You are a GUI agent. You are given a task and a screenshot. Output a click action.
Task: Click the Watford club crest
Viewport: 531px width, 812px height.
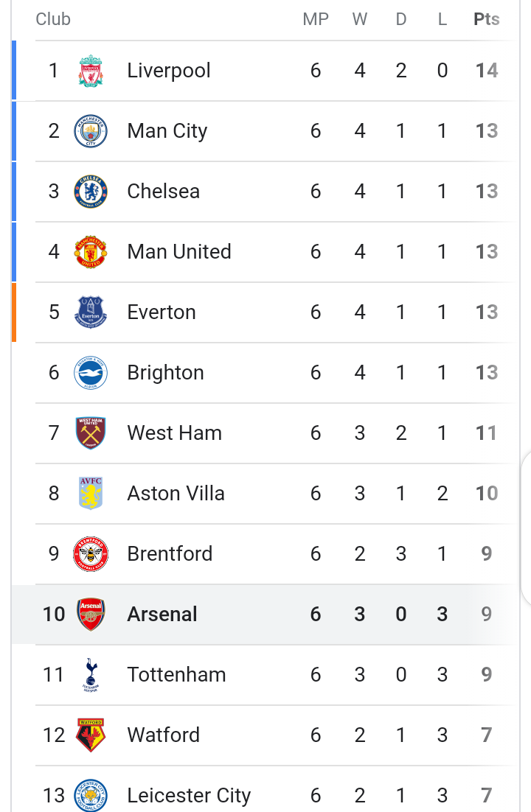(91, 735)
